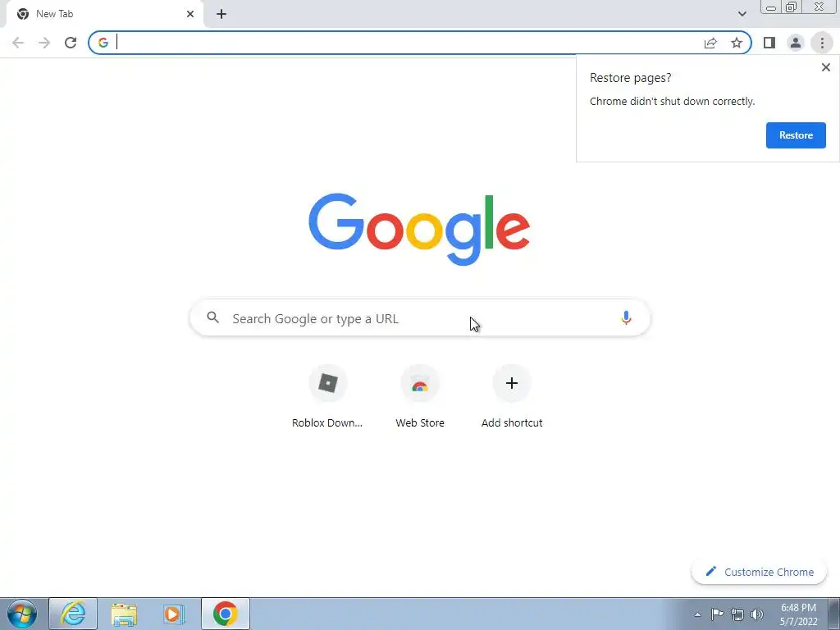
Task: Launch Internet Explorer from taskbar
Action: click(73, 614)
